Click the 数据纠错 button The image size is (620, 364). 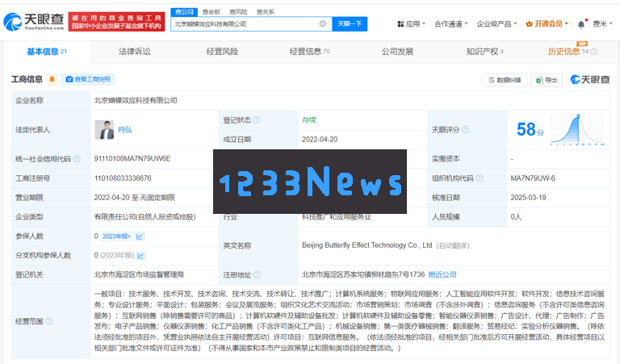tap(504, 80)
